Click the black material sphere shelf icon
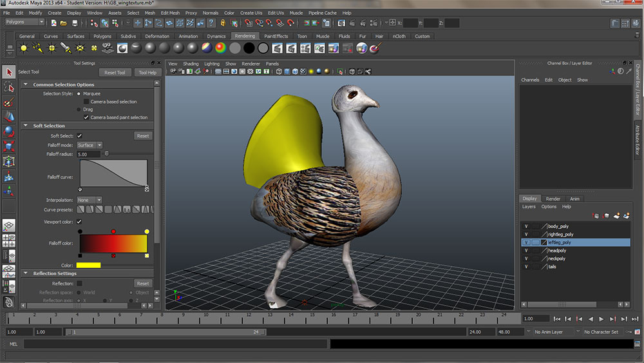Image resolution: width=644 pixels, height=363 pixels. tap(249, 48)
